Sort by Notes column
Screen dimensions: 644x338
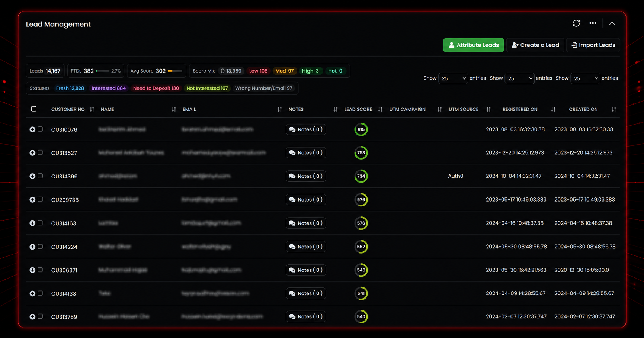tap(336, 109)
